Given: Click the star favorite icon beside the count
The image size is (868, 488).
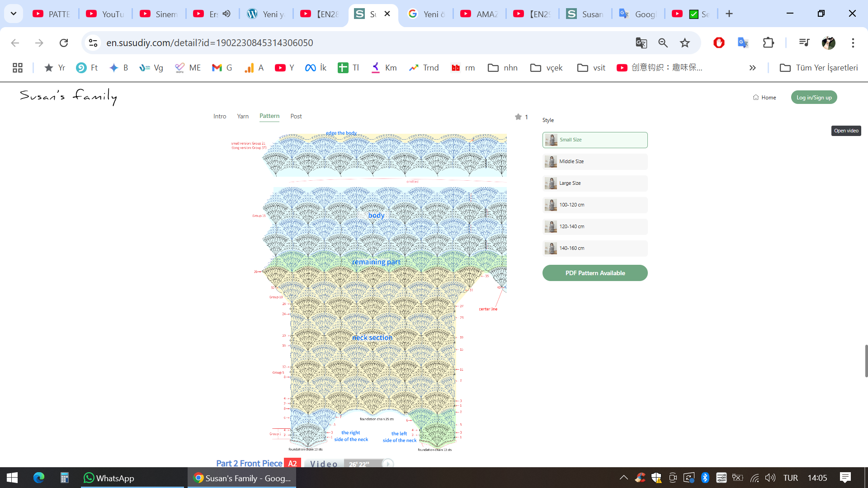Looking at the screenshot, I should coord(518,117).
